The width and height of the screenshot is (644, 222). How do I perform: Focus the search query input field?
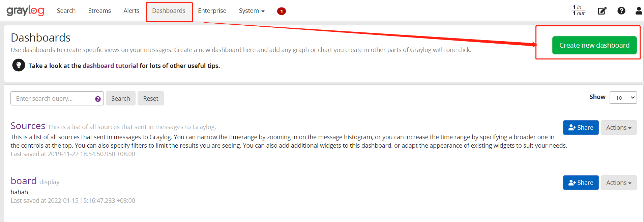(57, 98)
